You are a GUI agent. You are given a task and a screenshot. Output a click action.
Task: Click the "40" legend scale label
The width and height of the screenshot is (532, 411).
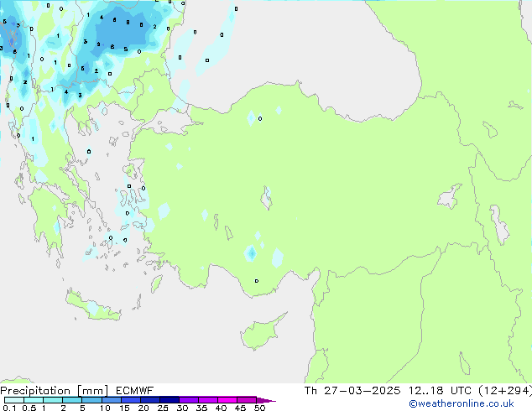coord(221,408)
